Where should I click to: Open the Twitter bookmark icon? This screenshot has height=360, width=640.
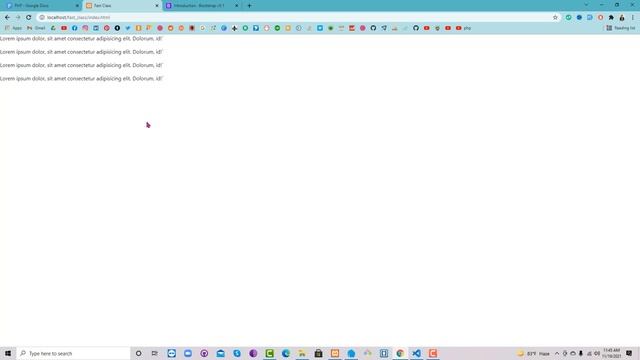click(x=128, y=28)
